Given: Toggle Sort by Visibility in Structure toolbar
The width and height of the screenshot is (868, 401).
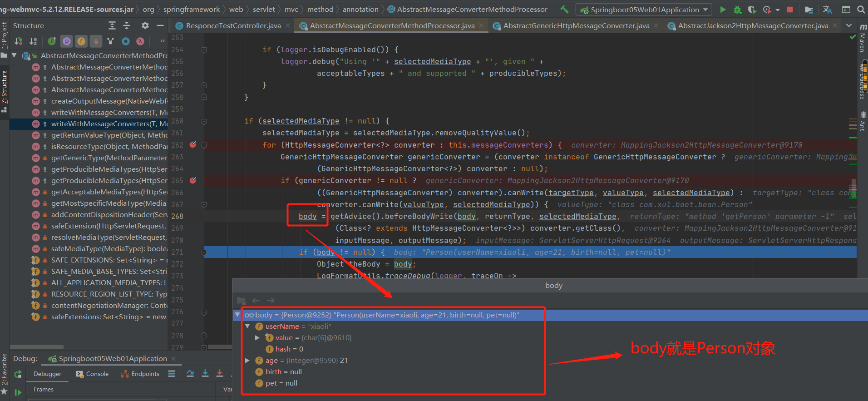Looking at the screenshot, I should pyautogui.click(x=19, y=41).
